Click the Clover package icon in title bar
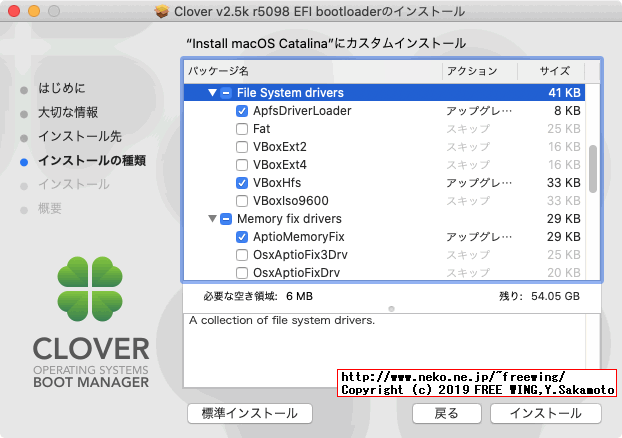The width and height of the screenshot is (622, 438). [161, 12]
